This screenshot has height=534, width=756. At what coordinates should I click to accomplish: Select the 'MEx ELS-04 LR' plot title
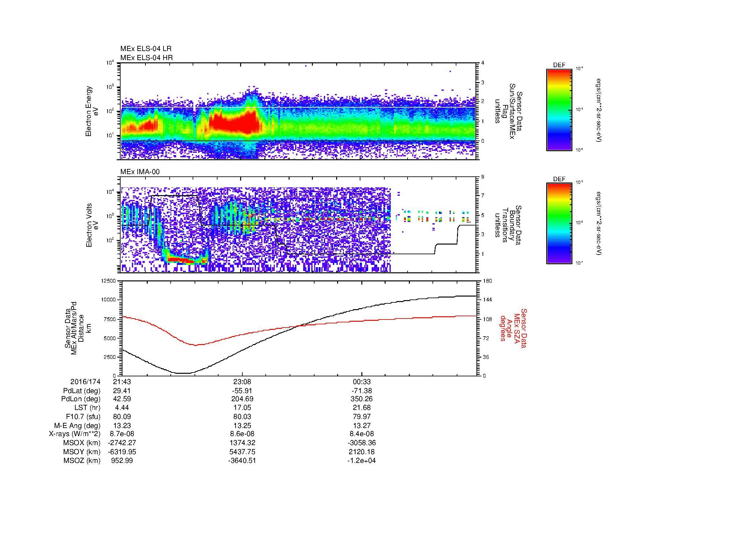coord(146,49)
